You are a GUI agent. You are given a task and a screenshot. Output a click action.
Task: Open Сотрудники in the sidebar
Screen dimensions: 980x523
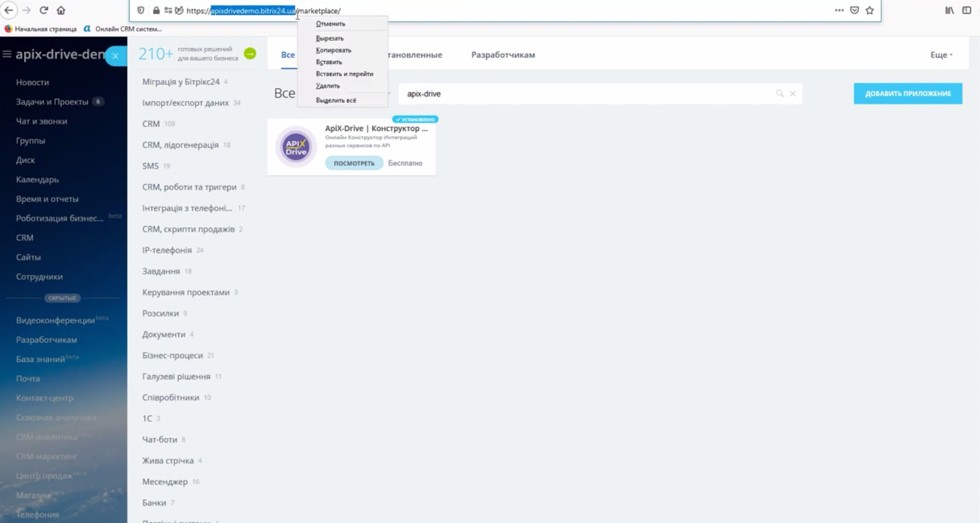(x=39, y=277)
